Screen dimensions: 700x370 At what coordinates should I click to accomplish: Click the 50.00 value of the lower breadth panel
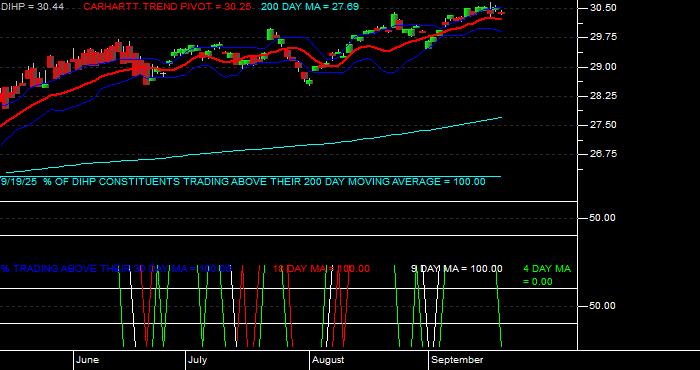click(603, 306)
